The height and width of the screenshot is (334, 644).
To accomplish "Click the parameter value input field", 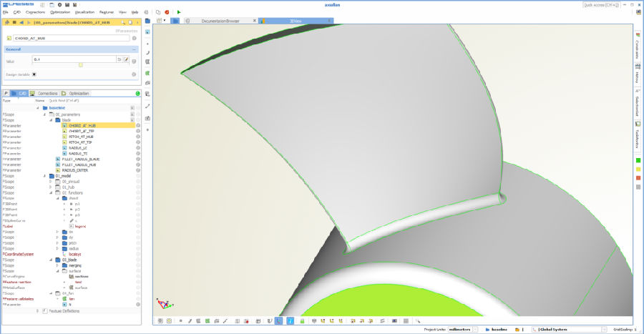I will click(x=74, y=59).
